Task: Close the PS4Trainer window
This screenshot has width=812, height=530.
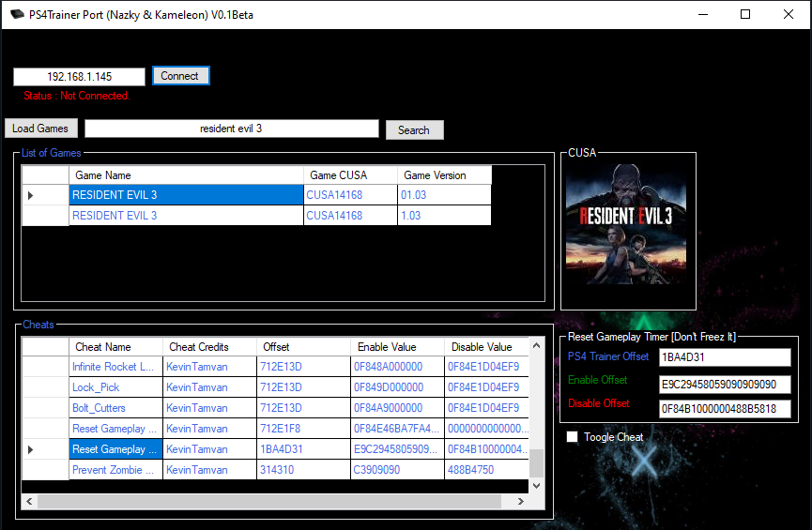Action: (x=789, y=14)
